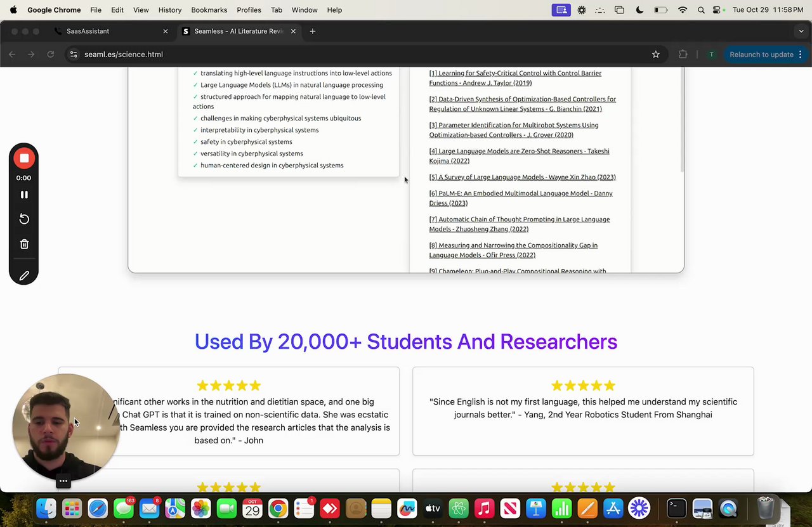Close the Seamless AI Literature Review tab
Viewport: 812px width, 527px height.
pyautogui.click(x=293, y=31)
